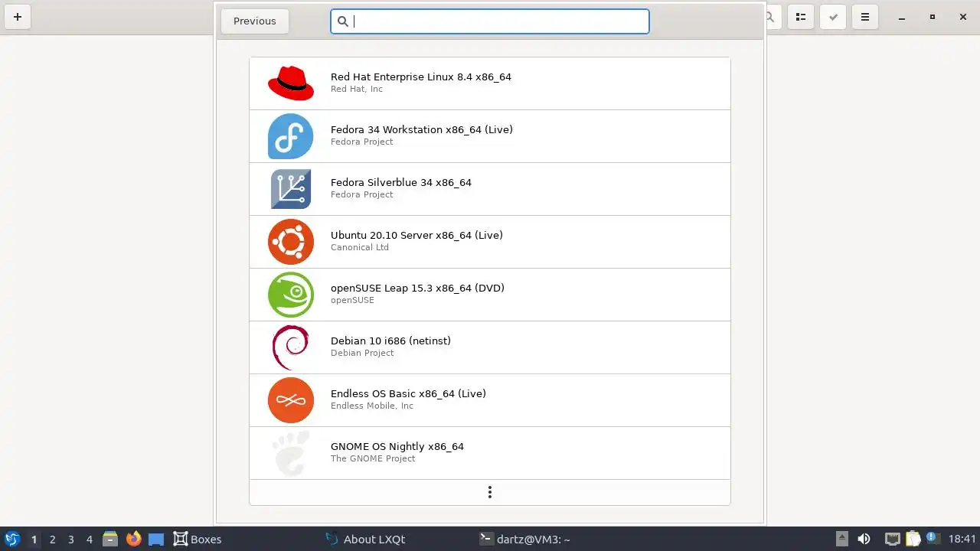980x551 pixels.
Task: Open the LXQt start menu icon
Action: click(12, 539)
